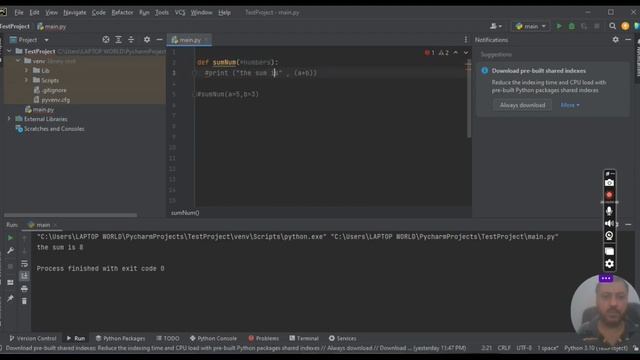Image resolution: width=640 pixels, height=360 pixels.
Task: Go to next highlighted error arrow
Action: point(466,53)
